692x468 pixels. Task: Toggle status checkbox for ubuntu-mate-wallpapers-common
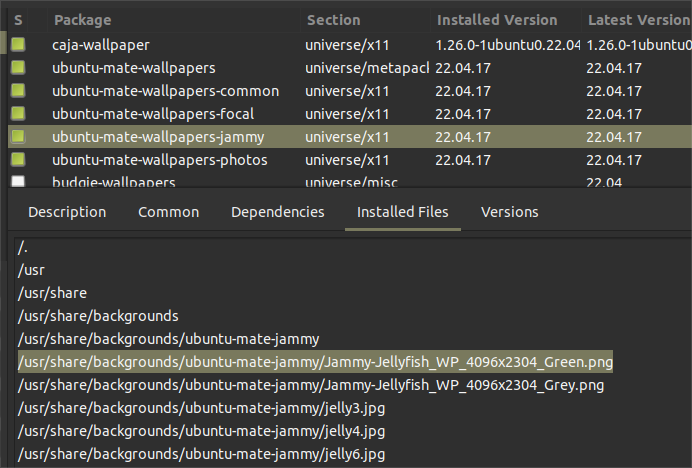pos(18,91)
